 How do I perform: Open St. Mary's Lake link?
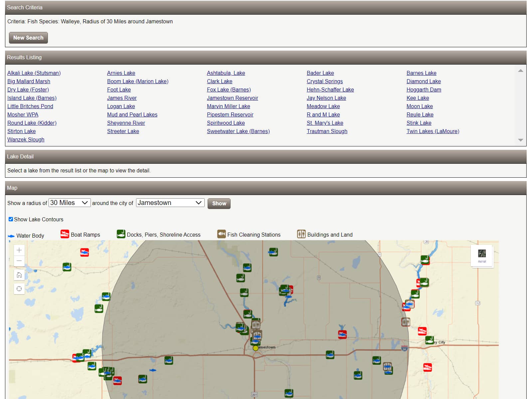(x=325, y=123)
